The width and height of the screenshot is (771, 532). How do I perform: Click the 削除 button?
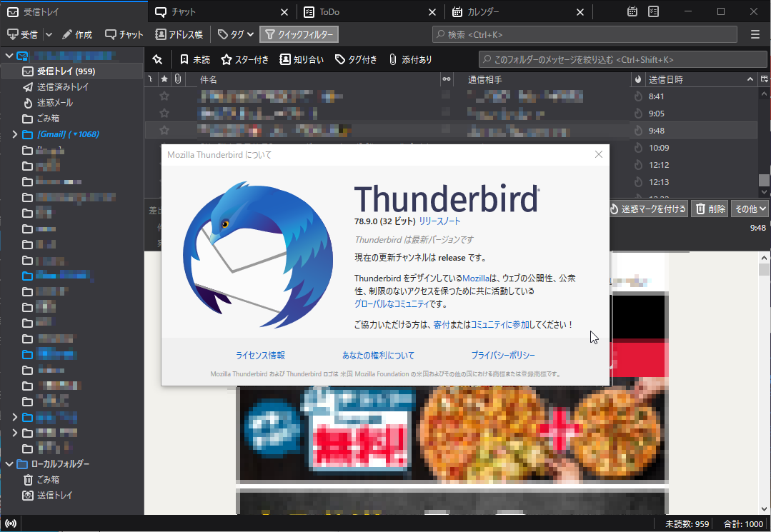click(709, 208)
